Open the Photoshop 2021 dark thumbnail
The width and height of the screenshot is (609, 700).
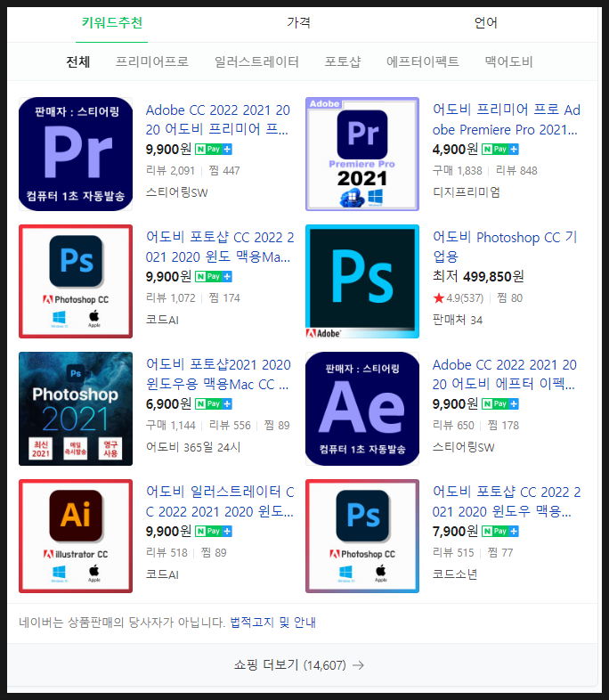(76, 409)
